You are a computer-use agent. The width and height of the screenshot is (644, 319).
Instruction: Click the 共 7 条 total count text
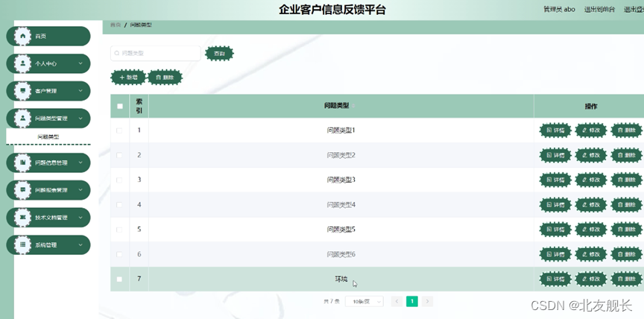(332, 302)
